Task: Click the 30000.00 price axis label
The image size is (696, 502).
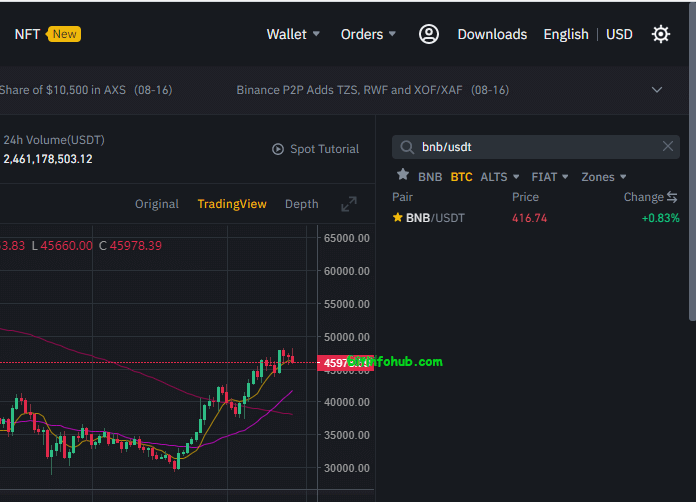Action: pos(347,468)
